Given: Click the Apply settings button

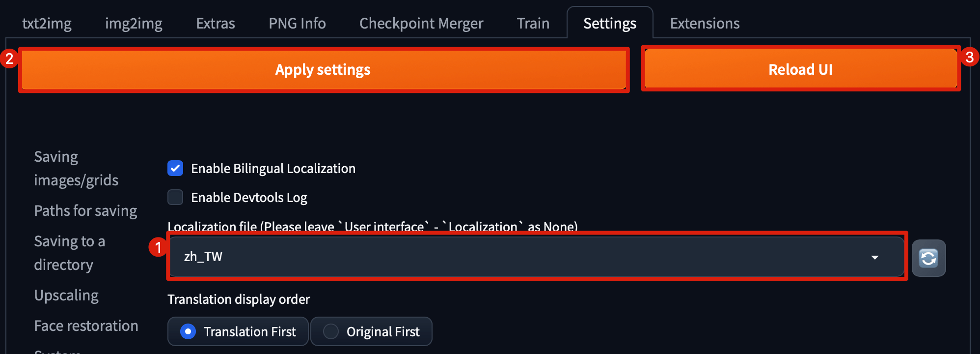Looking at the screenshot, I should [323, 69].
